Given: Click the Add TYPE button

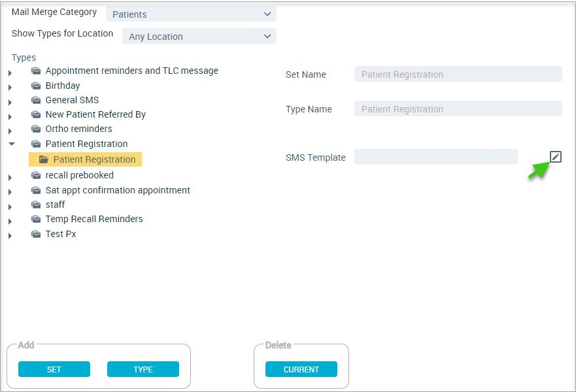Looking at the screenshot, I should (143, 369).
